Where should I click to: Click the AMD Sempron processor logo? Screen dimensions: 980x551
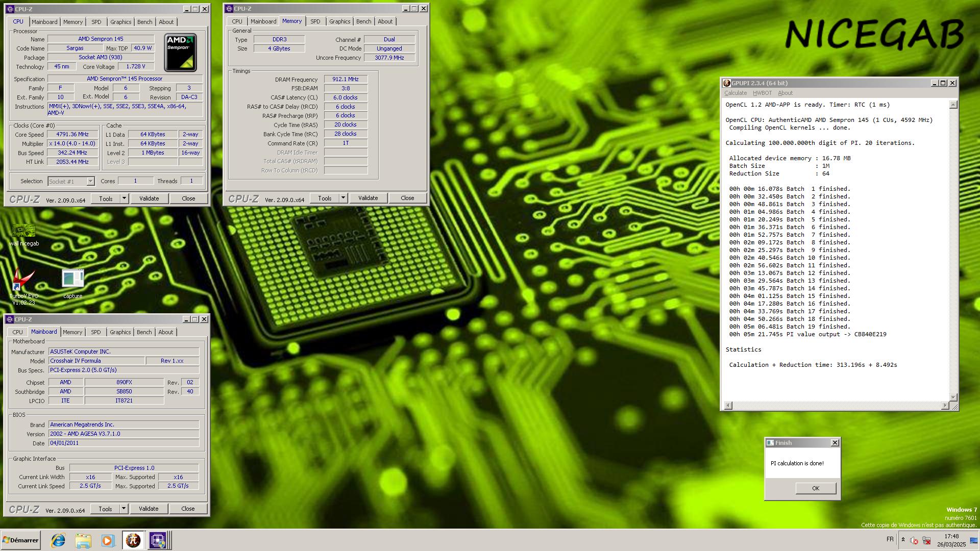(x=180, y=53)
